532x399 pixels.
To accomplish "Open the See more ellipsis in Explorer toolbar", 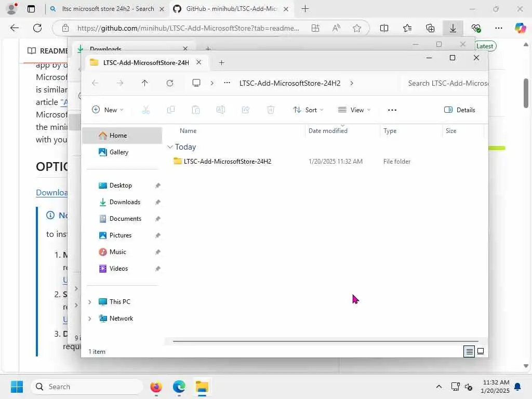I will 392,110.
